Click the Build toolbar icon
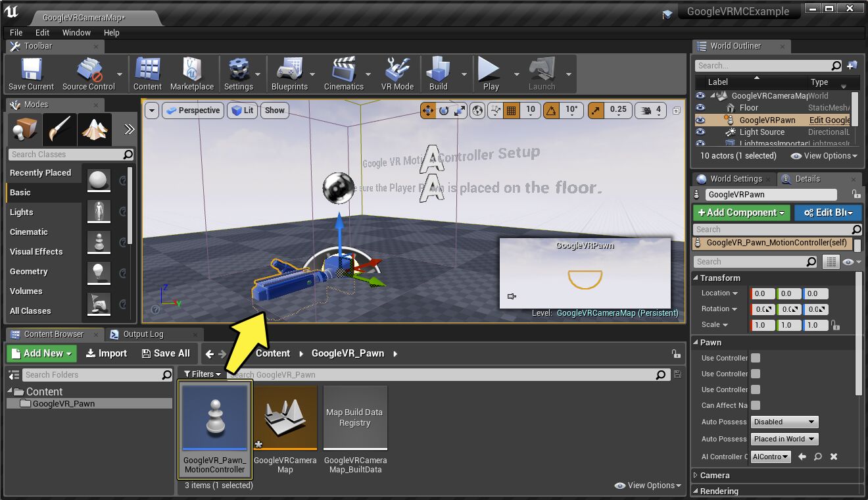 (x=438, y=73)
